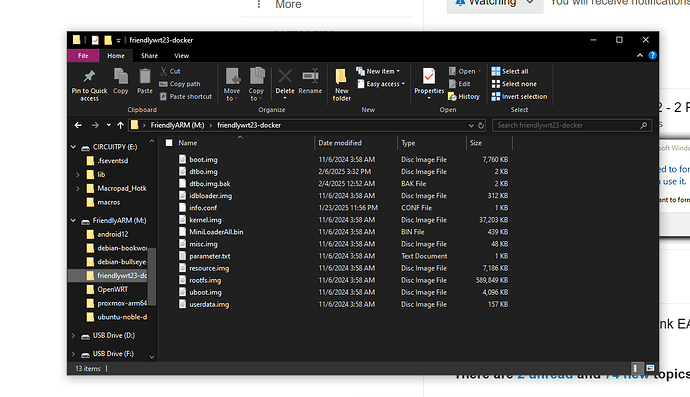Toggle the select-all items checkbox
The width and height of the screenshot is (690, 397).
pyautogui.click(x=169, y=143)
